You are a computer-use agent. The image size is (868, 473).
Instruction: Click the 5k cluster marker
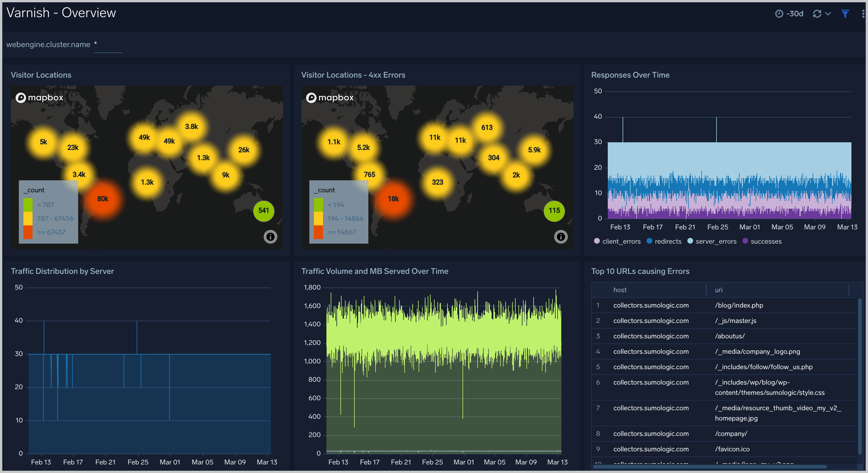pyautogui.click(x=43, y=142)
